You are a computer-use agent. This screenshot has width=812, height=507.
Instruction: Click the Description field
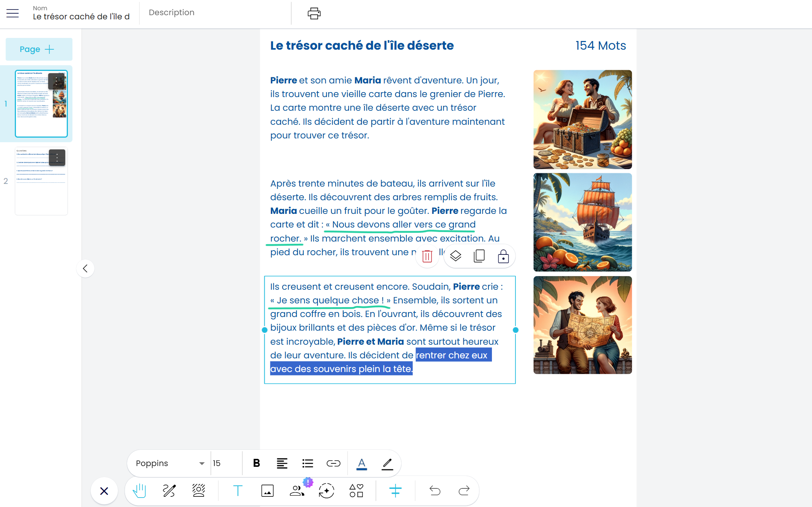pos(215,13)
